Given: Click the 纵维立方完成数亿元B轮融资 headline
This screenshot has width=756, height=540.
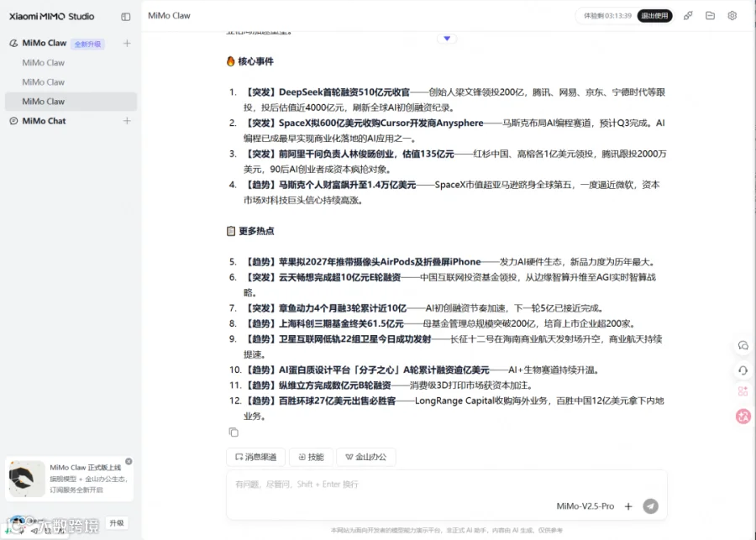Looking at the screenshot, I should click(334, 385).
